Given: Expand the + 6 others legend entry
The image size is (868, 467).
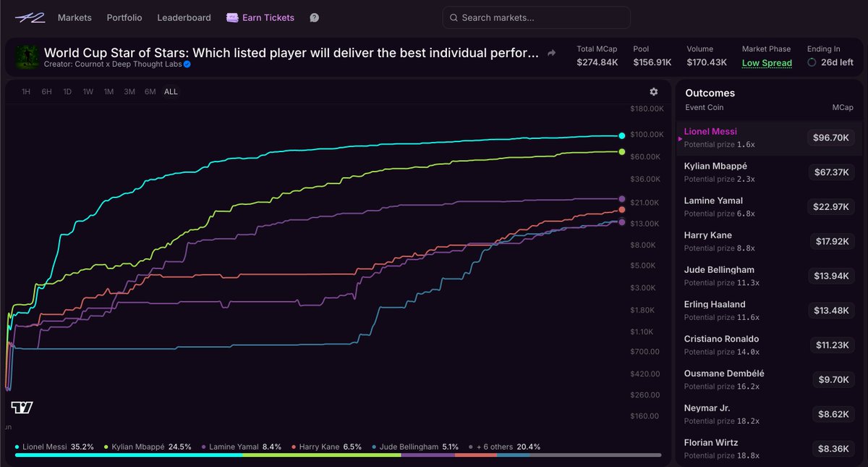Looking at the screenshot, I should pos(505,447).
